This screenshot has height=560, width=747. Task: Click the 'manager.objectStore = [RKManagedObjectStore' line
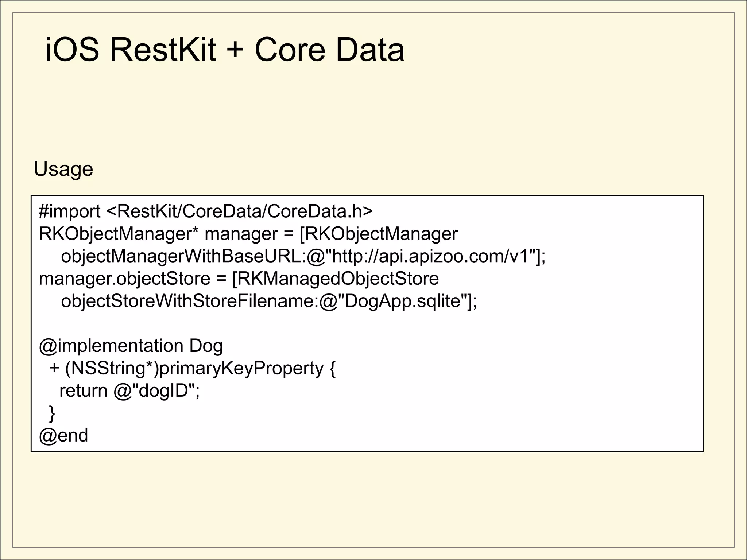coord(239,279)
